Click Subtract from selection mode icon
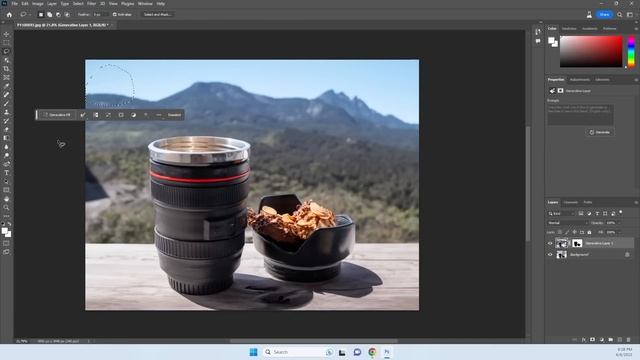 point(58,14)
